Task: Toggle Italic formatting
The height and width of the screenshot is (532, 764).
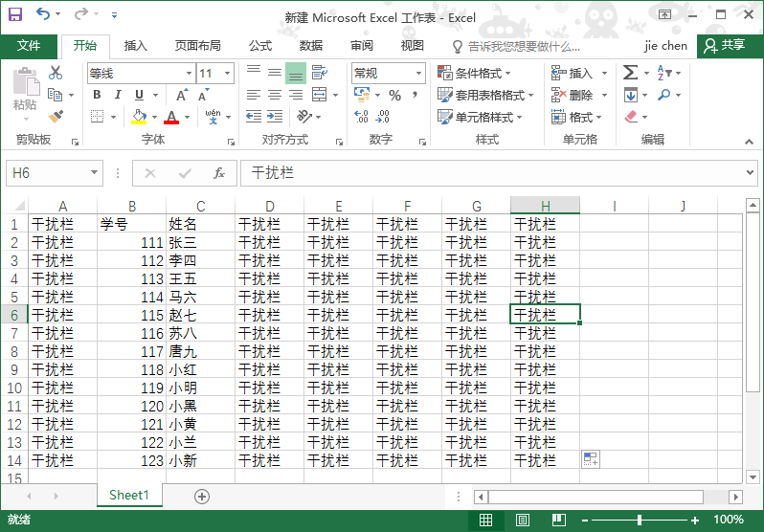Action: click(x=118, y=95)
